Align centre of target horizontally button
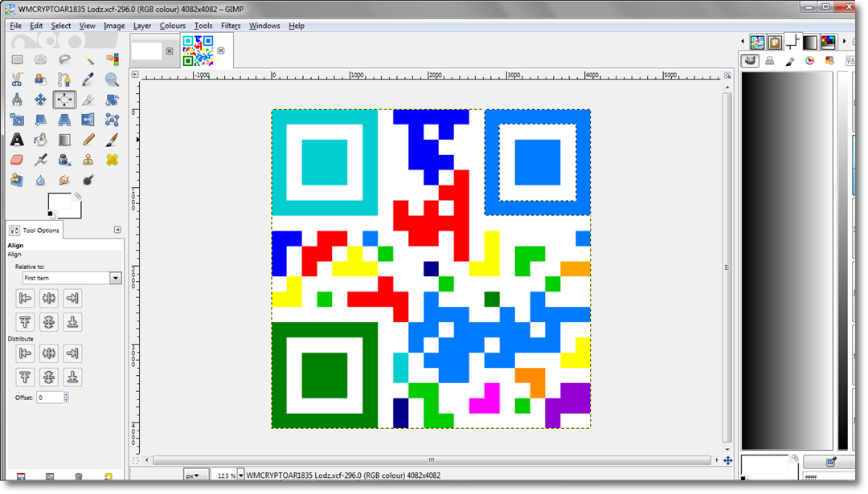This screenshot has height=494, width=868. pyautogui.click(x=49, y=298)
